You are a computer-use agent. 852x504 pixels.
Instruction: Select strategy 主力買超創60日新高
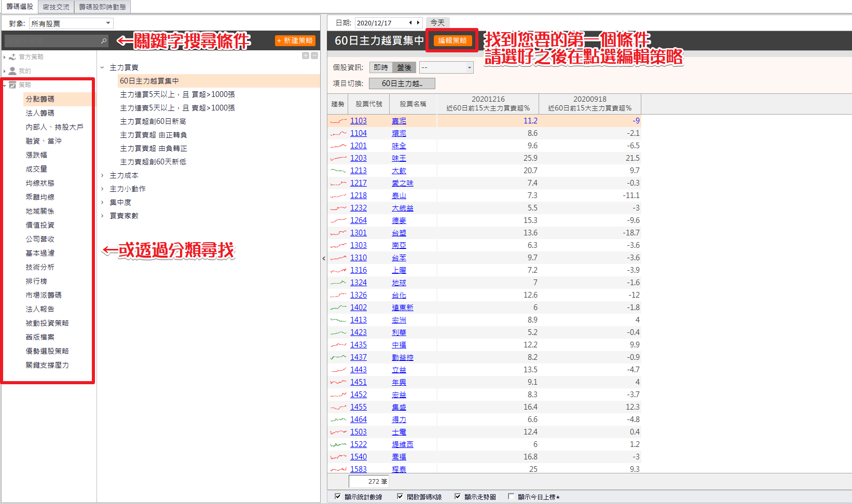pyautogui.click(x=153, y=121)
